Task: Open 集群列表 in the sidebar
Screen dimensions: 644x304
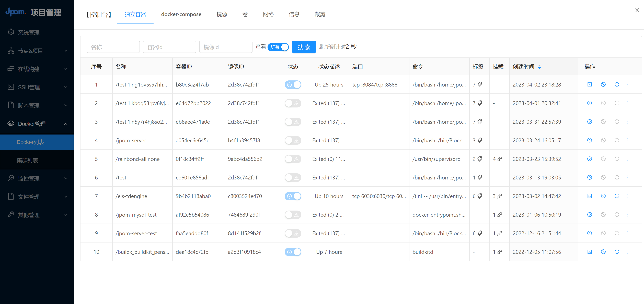Action: tap(28, 160)
